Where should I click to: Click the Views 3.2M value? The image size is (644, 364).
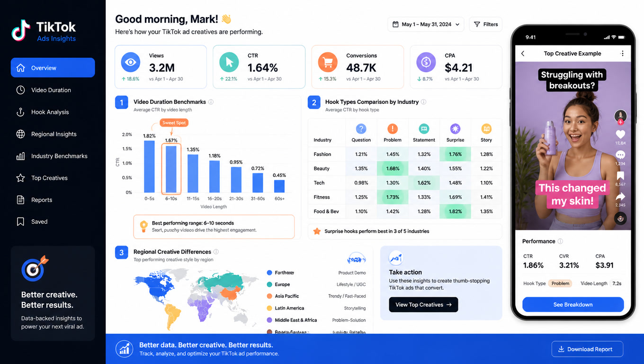[x=162, y=68]
